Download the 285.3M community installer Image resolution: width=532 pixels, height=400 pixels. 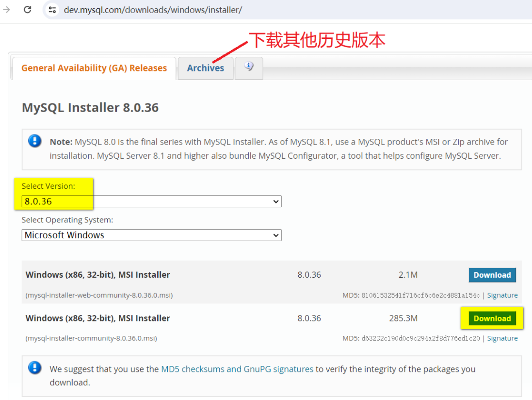tap(492, 318)
